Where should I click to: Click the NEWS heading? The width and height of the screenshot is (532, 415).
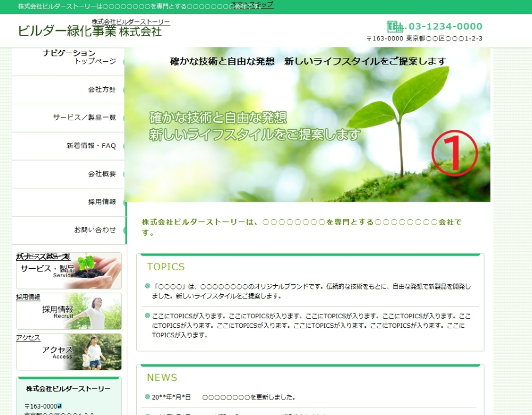pos(162,378)
